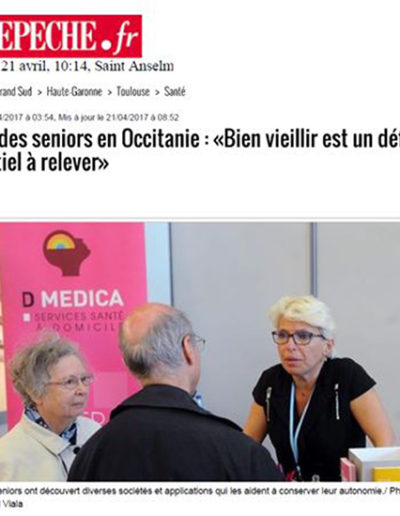
Task: Click the Saint Anselm text in header
Action: [134, 66]
